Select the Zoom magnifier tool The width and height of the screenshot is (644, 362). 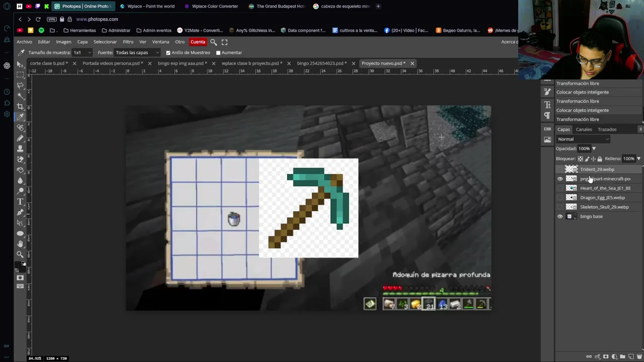(20, 254)
